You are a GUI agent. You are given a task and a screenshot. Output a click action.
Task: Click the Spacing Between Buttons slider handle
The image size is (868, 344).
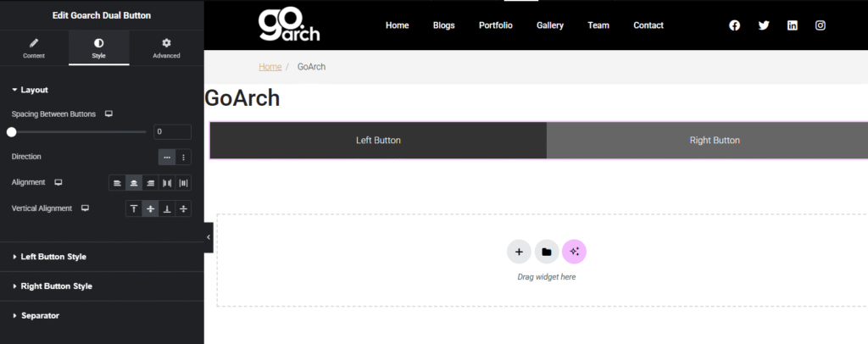click(11, 132)
